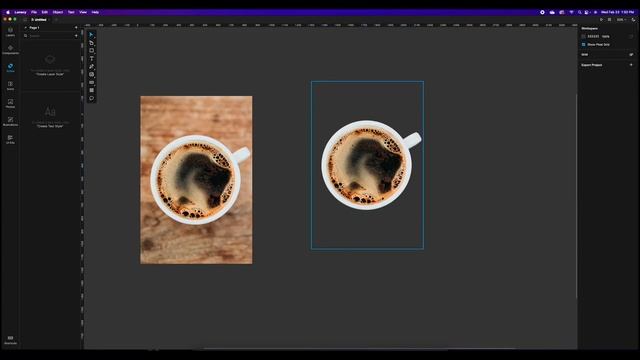
Task: Select the Avatar tool
Action: [91, 75]
